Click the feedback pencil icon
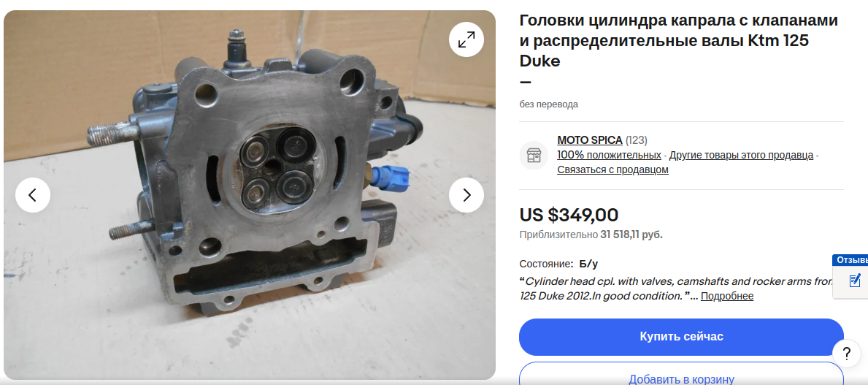Image resolution: width=868 pixels, height=385 pixels. click(854, 280)
